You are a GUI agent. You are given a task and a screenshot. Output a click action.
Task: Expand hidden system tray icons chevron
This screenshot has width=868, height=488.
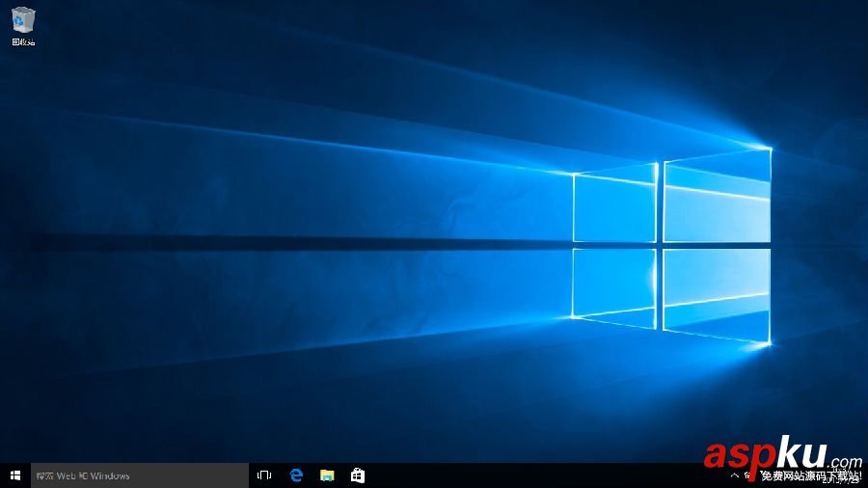point(735,475)
